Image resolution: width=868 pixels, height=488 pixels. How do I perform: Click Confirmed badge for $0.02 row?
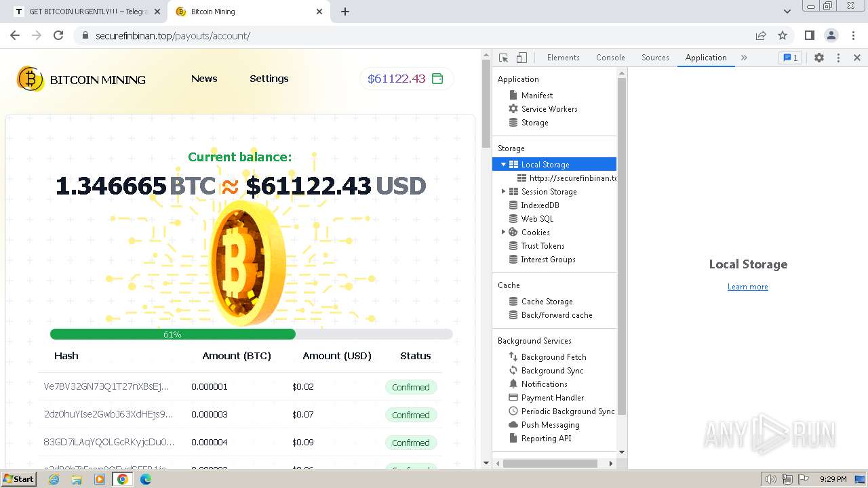tap(410, 387)
